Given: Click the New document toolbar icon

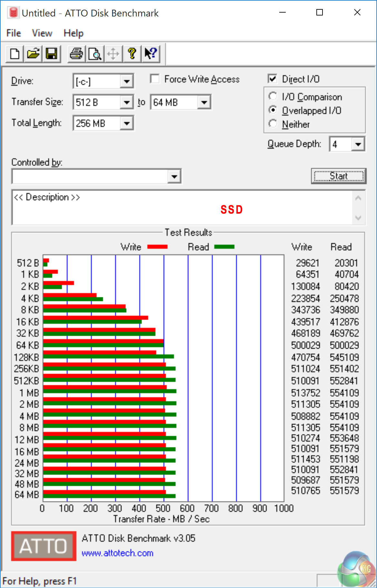Looking at the screenshot, I should pyautogui.click(x=15, y=54).
